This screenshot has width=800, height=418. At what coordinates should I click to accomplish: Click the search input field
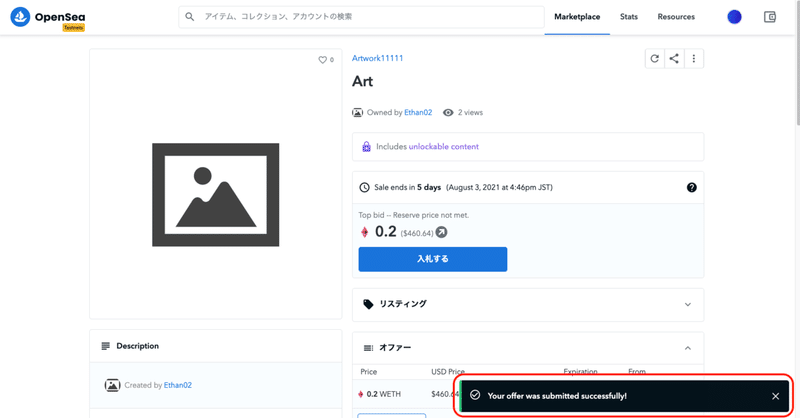pos(361,17)
